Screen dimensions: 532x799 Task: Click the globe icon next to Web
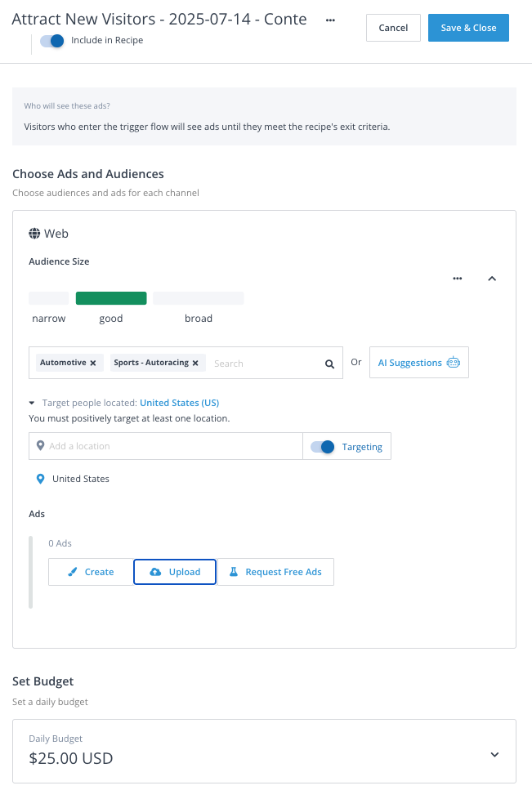tap(34, 234)
